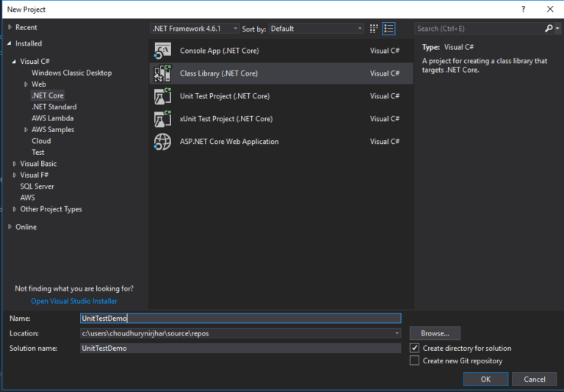
Task: Expand the Visual Basic node
Action: [15, 164]
